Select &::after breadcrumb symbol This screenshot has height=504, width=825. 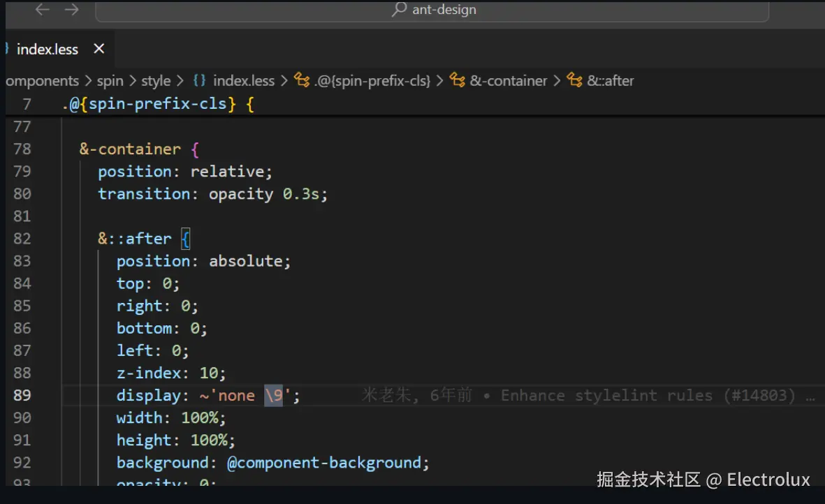[x=611, y=81]
